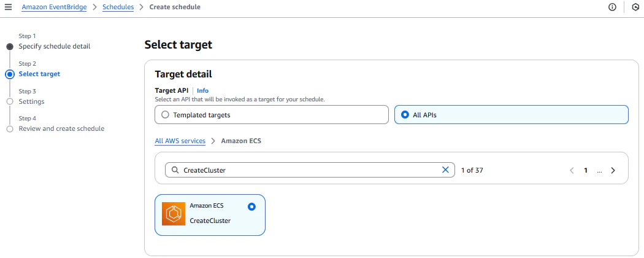Jump to Step 4 Review and create schedule

pyautogui.click(x=61, y=128)
